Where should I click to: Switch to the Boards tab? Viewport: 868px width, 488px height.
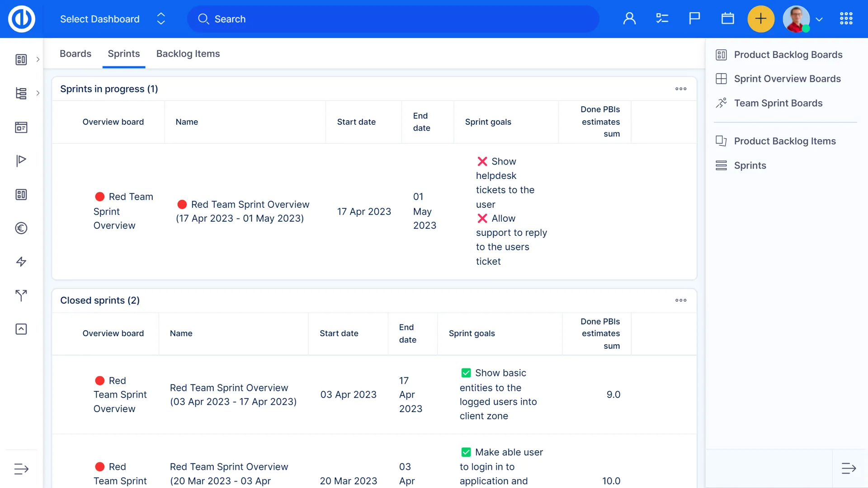click(75, 54)
